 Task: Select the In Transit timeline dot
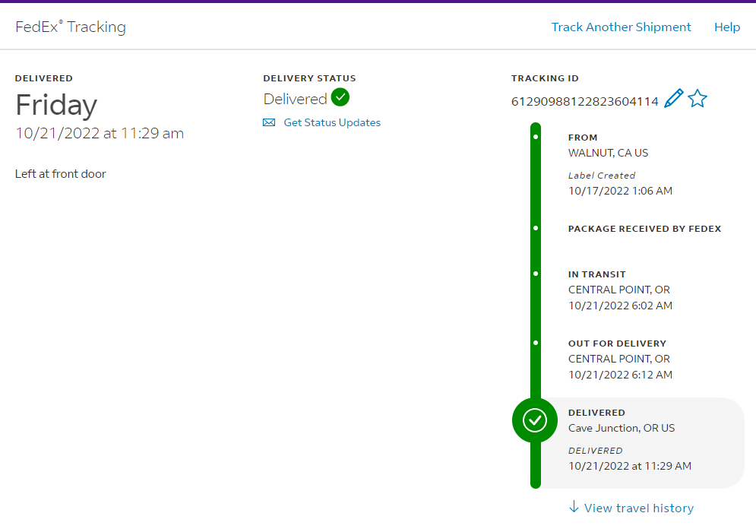(536, 274)
